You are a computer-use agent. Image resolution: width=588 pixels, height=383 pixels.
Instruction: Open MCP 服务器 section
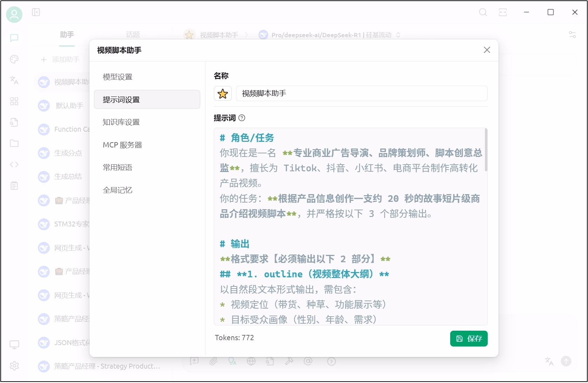(x=147, y=145)
